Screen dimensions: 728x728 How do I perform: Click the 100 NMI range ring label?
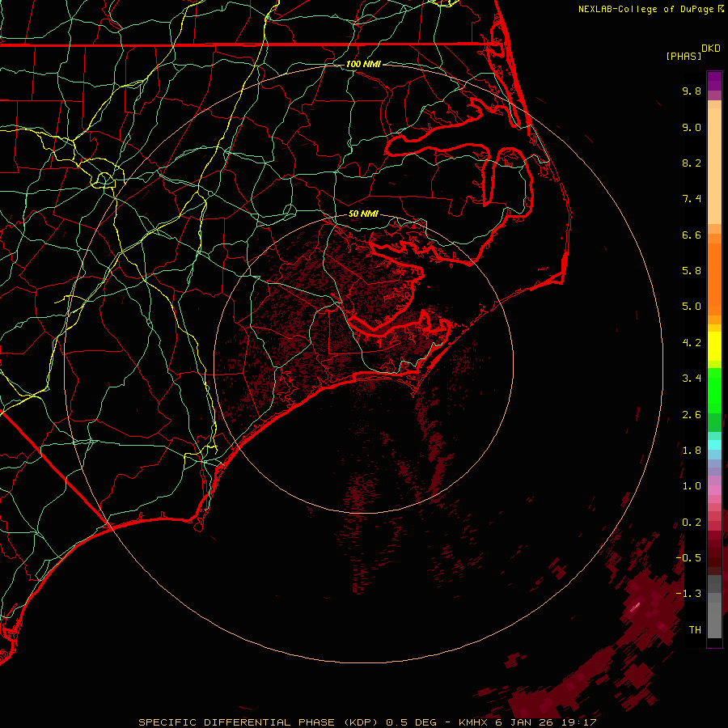point(362,64)
